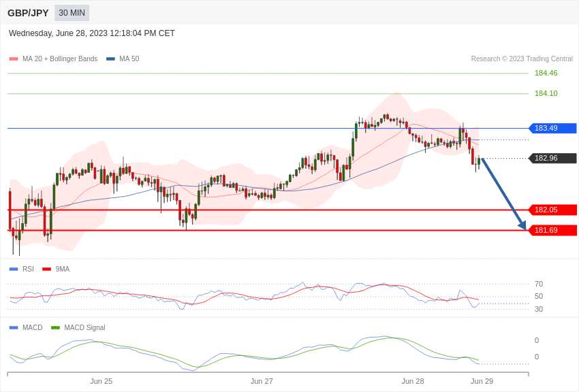Click the 183.49 pivot price tag
The image size is (579, 392).
tap(552, 129)
